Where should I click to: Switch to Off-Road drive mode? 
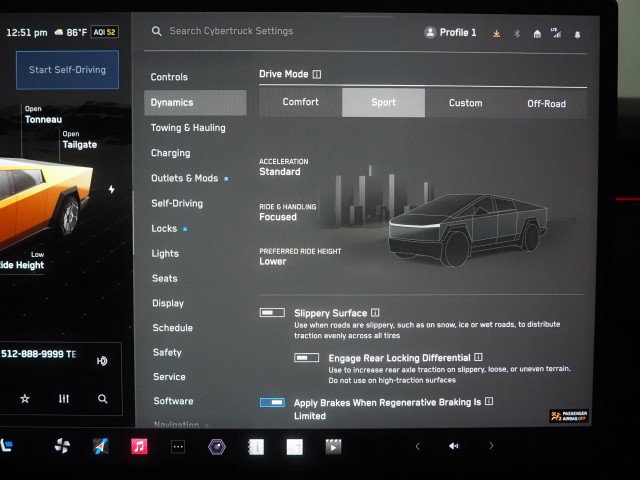coord(547,104)
